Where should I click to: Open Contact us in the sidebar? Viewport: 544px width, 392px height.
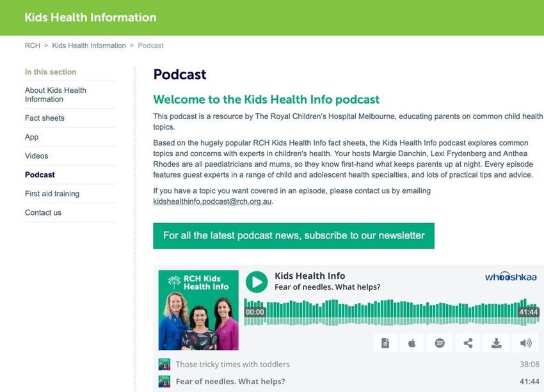(43, 212)
